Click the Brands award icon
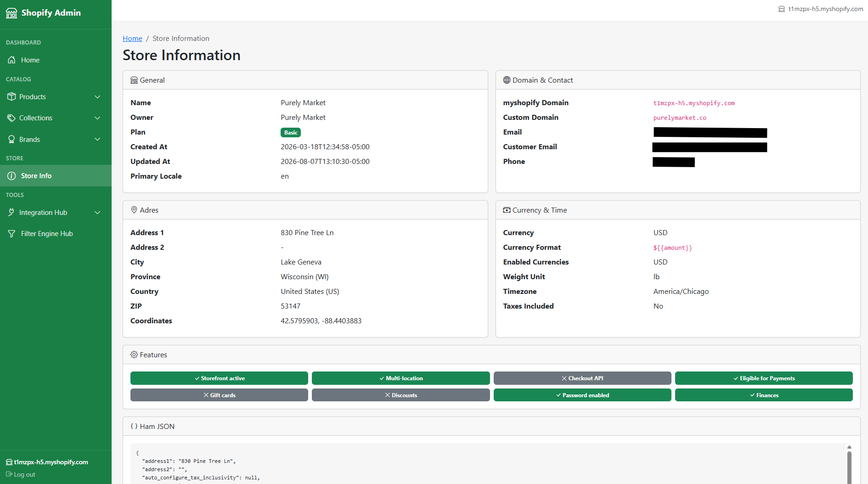This screenshot has height=484, width=868. [11, 140]
